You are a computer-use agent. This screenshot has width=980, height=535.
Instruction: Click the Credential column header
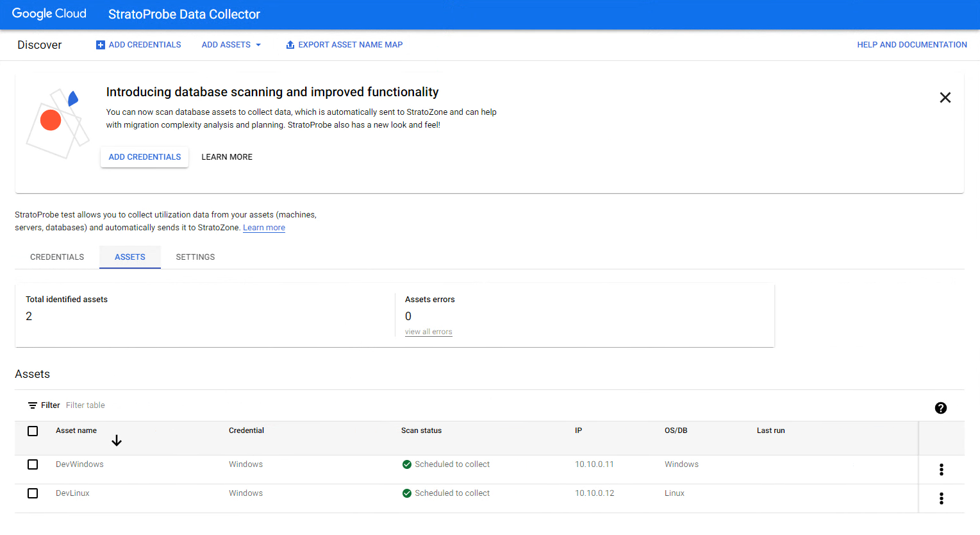click(x=246, y=430)
